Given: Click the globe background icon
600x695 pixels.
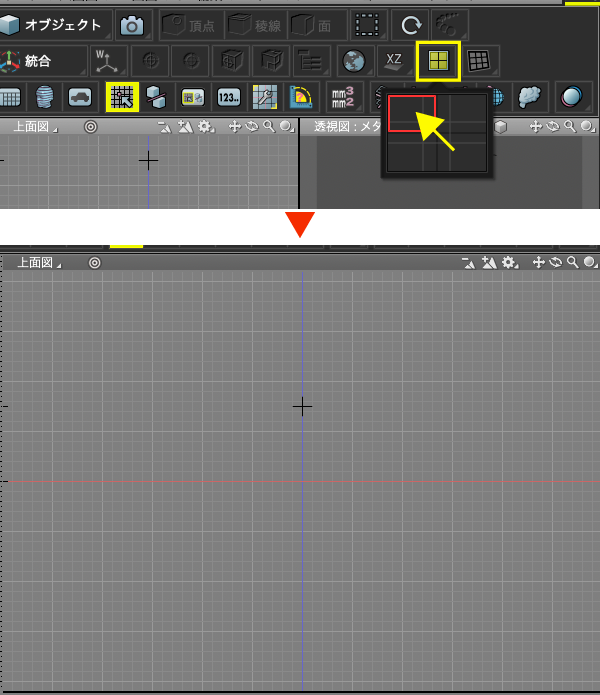Looking at the screenshot, I should pos(353,61).
